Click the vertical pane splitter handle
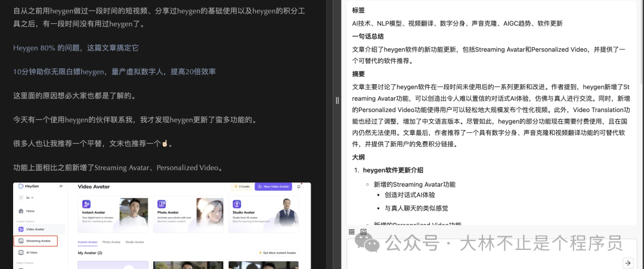 337,100
